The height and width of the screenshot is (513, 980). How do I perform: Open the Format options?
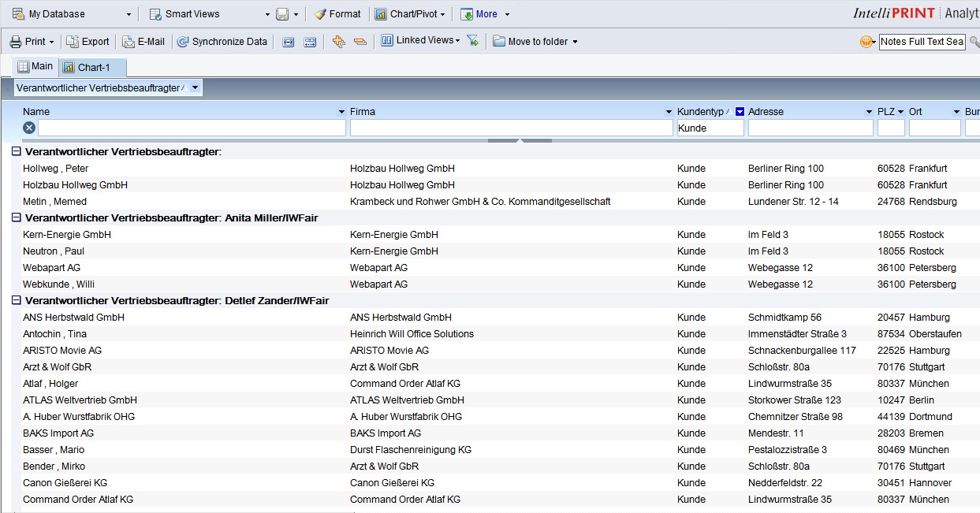coord(337,14)
